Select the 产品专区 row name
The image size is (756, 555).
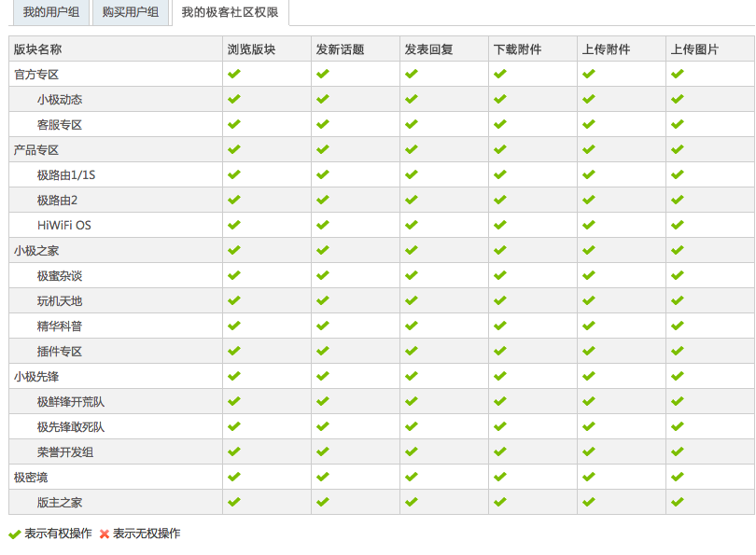[36, 150]
